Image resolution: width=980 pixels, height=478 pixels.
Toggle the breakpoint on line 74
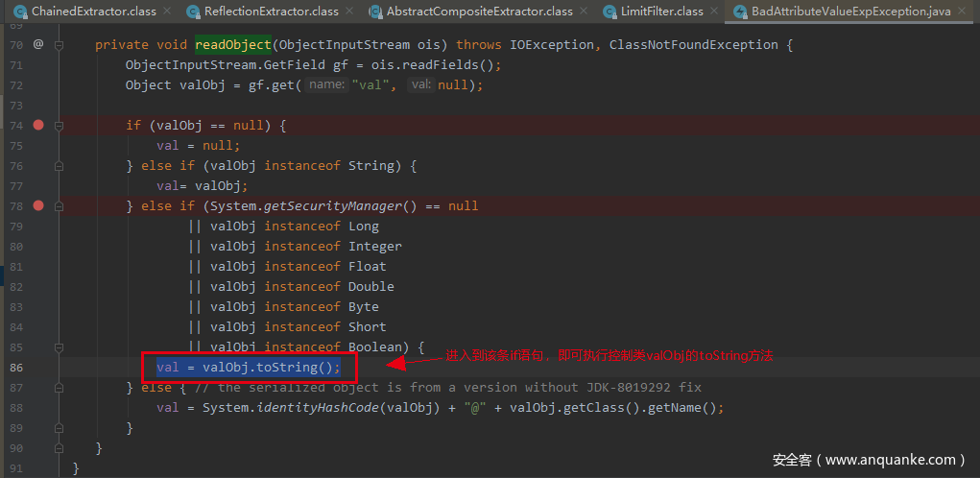(38, 125)
